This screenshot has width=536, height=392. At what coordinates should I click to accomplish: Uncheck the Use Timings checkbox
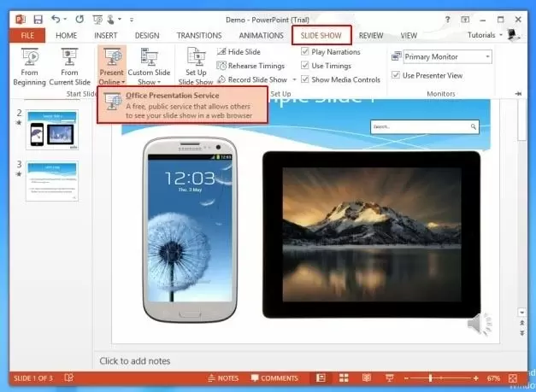pos(305,66)
